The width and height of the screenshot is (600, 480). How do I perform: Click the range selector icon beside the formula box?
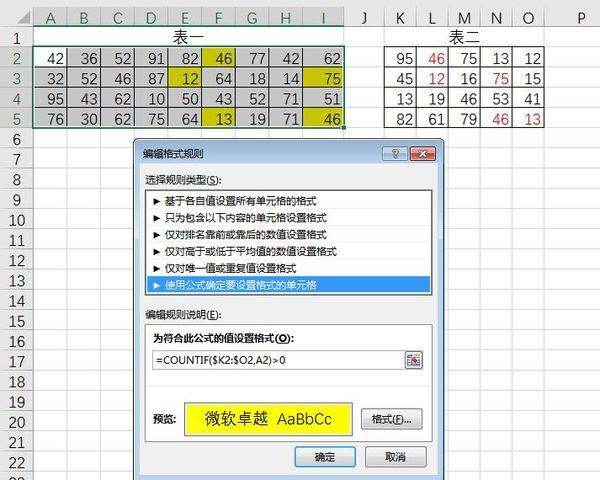click(414, 359)
